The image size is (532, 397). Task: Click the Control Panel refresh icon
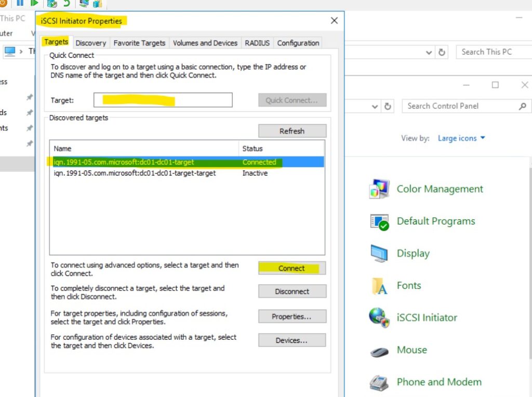388,106
